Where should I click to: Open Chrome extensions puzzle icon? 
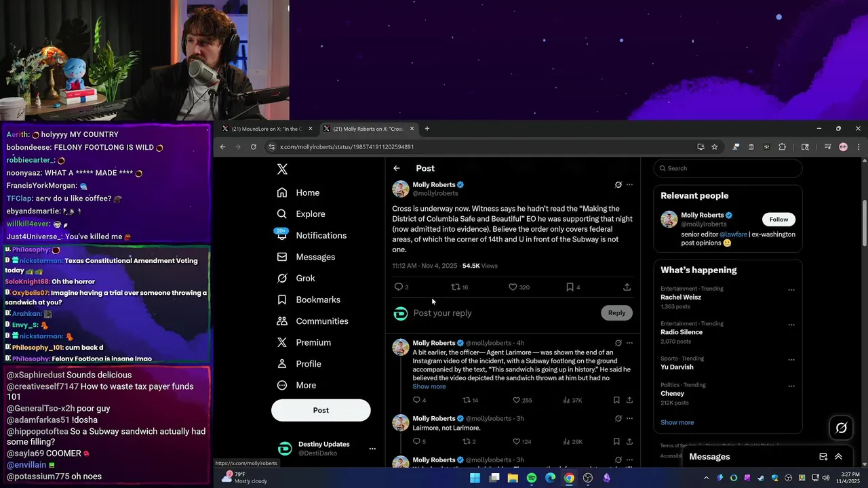[782, 146]
